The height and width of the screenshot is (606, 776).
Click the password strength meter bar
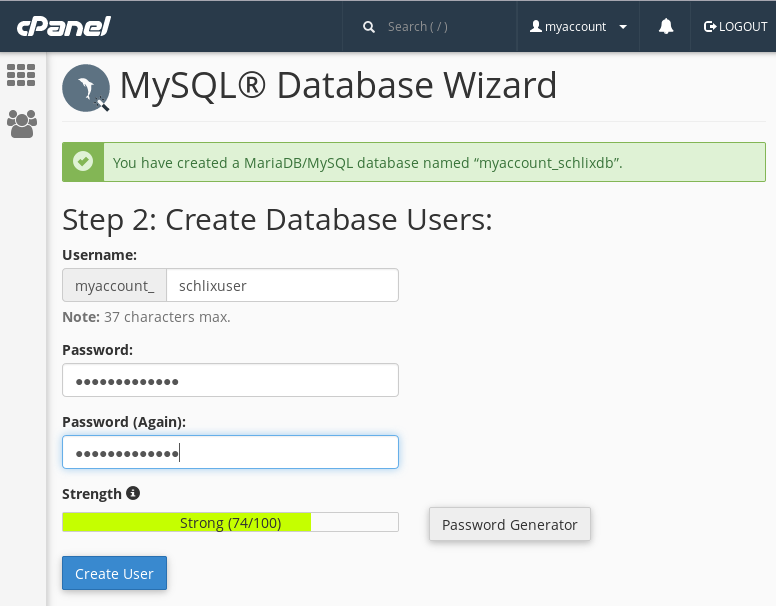point(230,522)
